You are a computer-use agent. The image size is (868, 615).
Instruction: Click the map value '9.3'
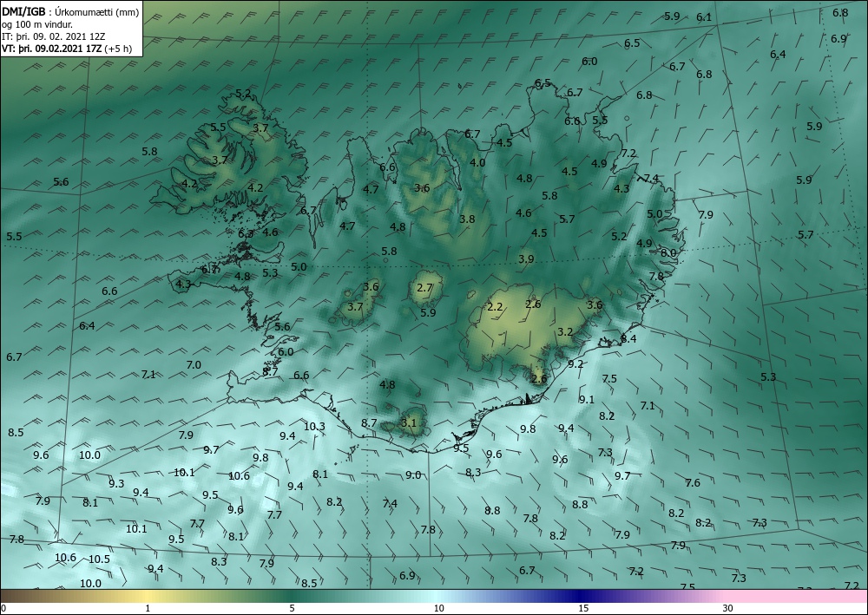[x=116, y=484]
